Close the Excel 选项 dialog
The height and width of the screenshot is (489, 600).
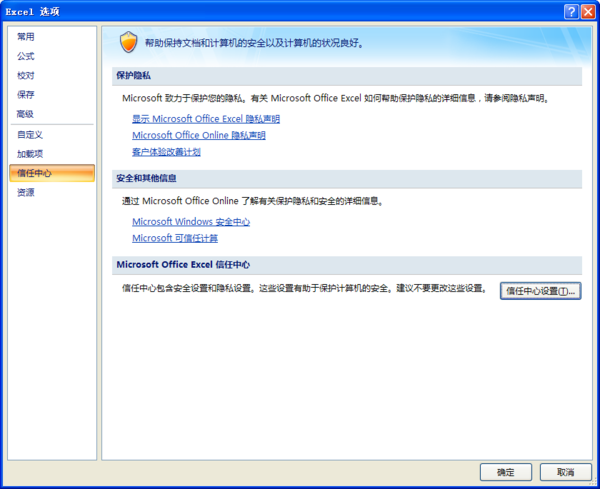point(588,11)
